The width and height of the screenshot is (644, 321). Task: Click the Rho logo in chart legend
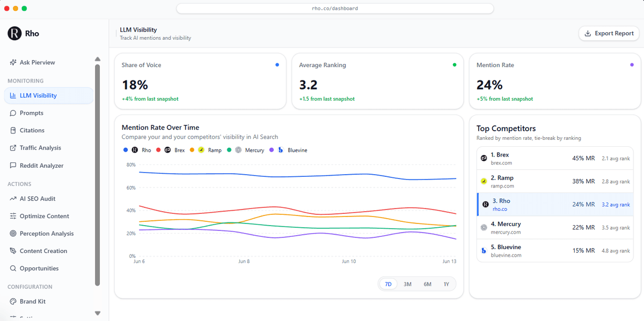click(135, 150)
